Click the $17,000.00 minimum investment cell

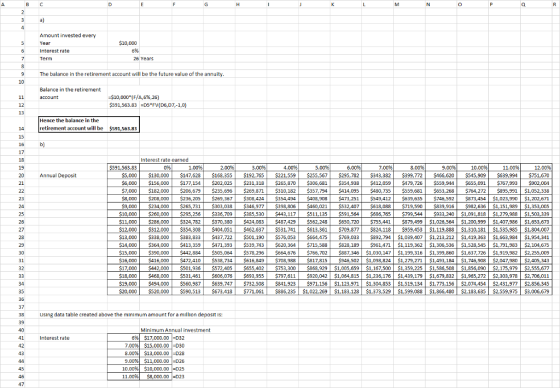(x=155, y=338)
